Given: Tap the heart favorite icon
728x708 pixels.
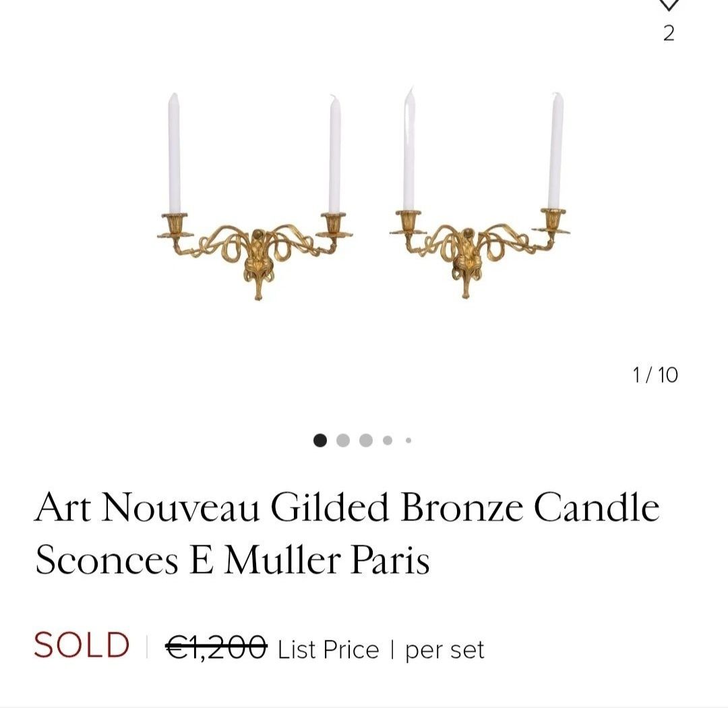Looking at the screenshot, I should [x=669, y=5].
